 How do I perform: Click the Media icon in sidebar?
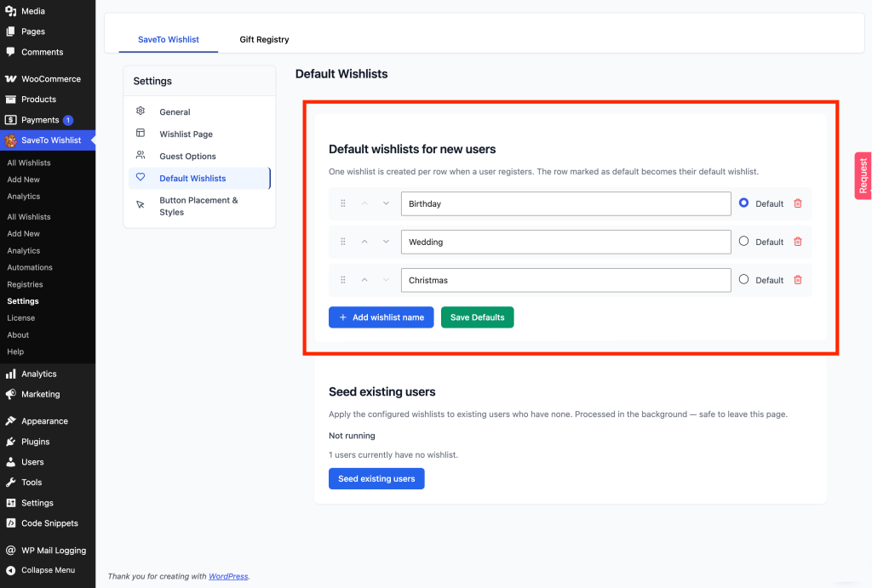[10, 11]
